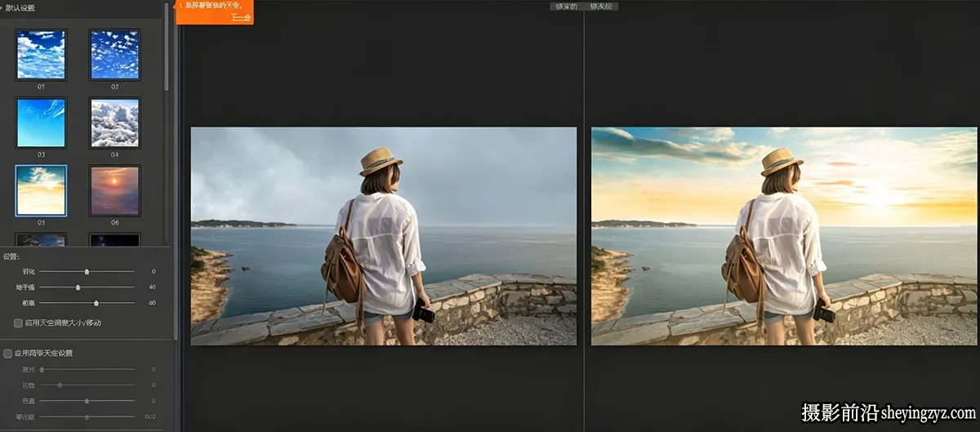This screenshot has height=432, width=980.
Task: Click the after preview photo with sunset sky
Action: tap(784, 236)
